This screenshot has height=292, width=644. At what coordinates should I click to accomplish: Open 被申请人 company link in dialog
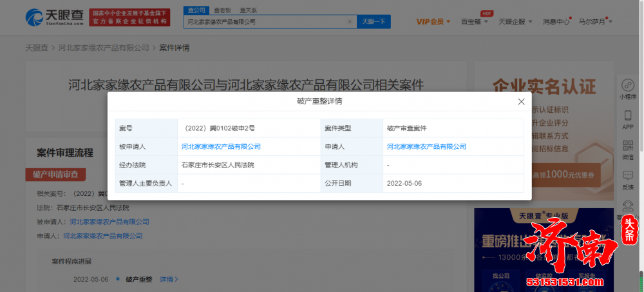(x=221, y=146)
